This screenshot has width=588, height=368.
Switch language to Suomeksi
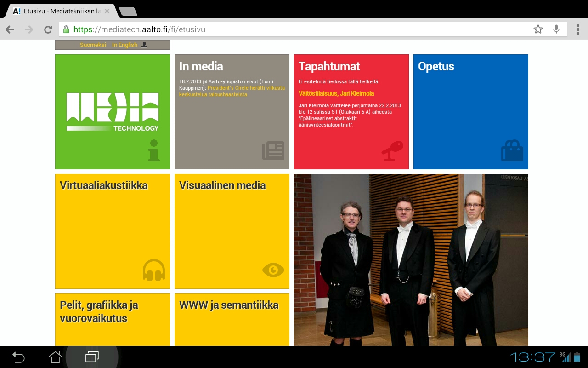93,45
